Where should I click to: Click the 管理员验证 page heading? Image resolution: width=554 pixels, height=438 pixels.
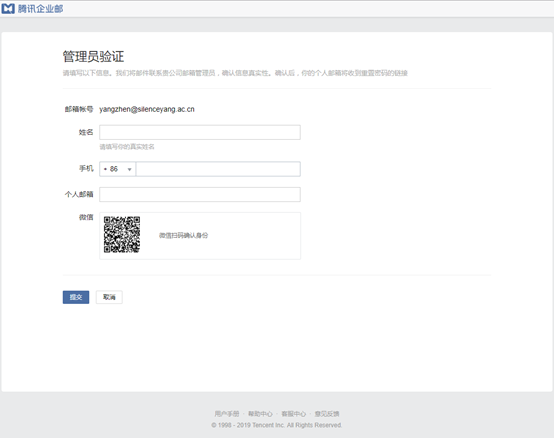click(x=93, y=57)
